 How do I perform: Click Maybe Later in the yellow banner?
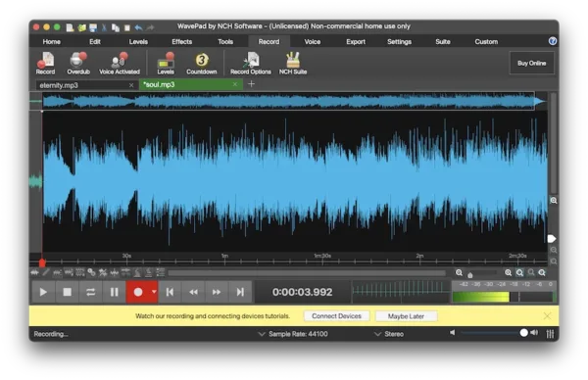406,316
